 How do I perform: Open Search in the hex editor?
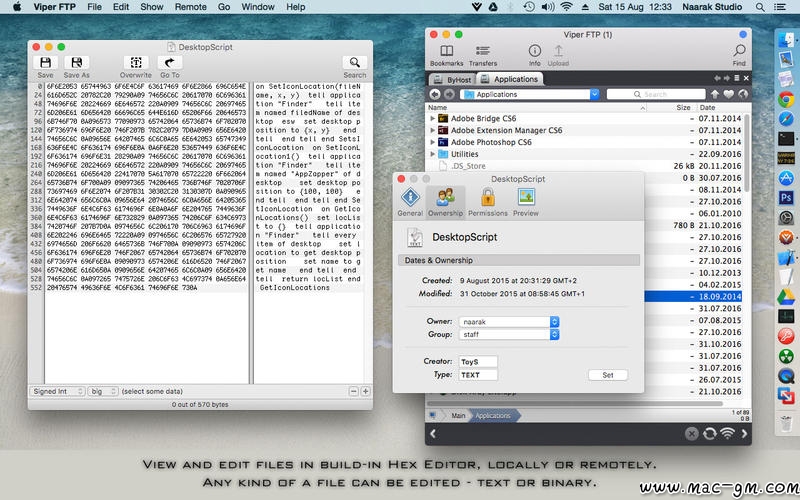(x=355, y=62)
